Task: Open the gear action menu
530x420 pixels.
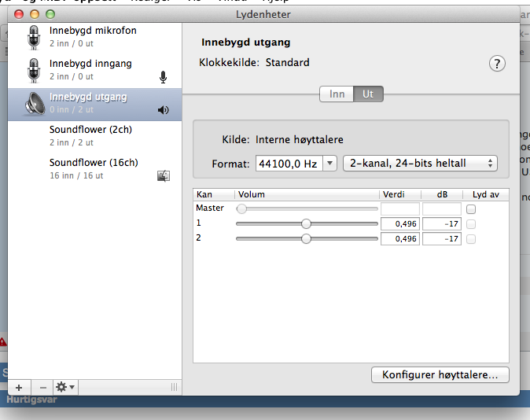Action: click(x=65, y=388)
